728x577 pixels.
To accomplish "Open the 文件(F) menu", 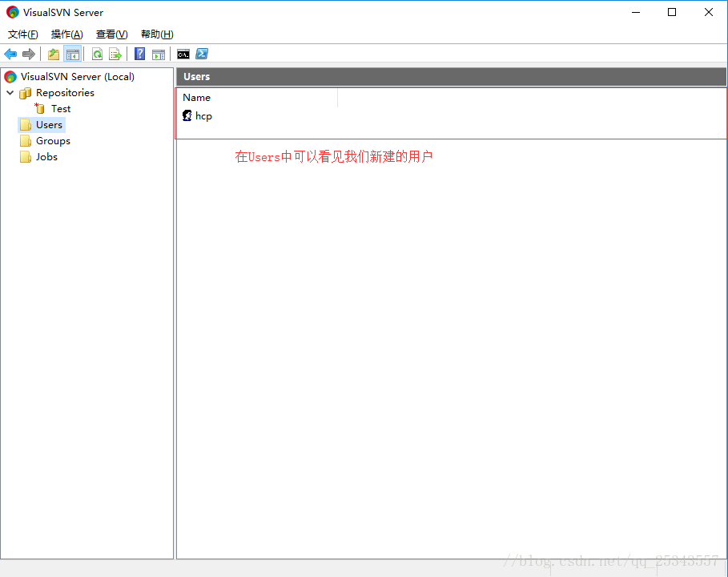I will [22, 34].
